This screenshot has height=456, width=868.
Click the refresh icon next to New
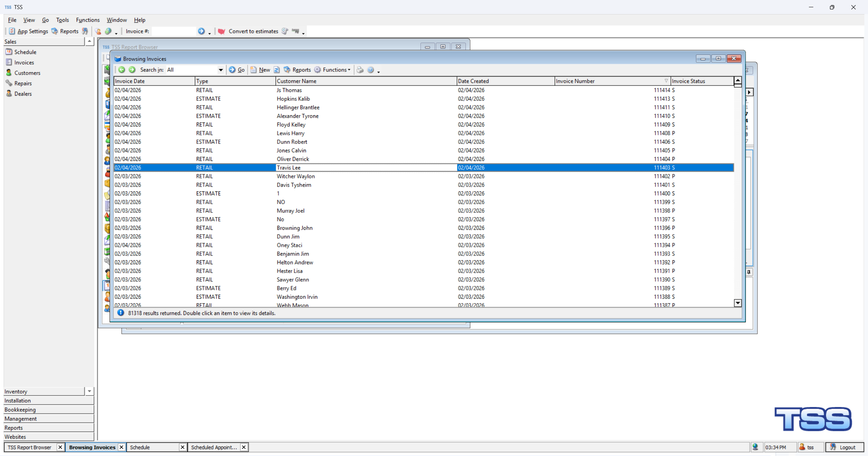(277, 70)
